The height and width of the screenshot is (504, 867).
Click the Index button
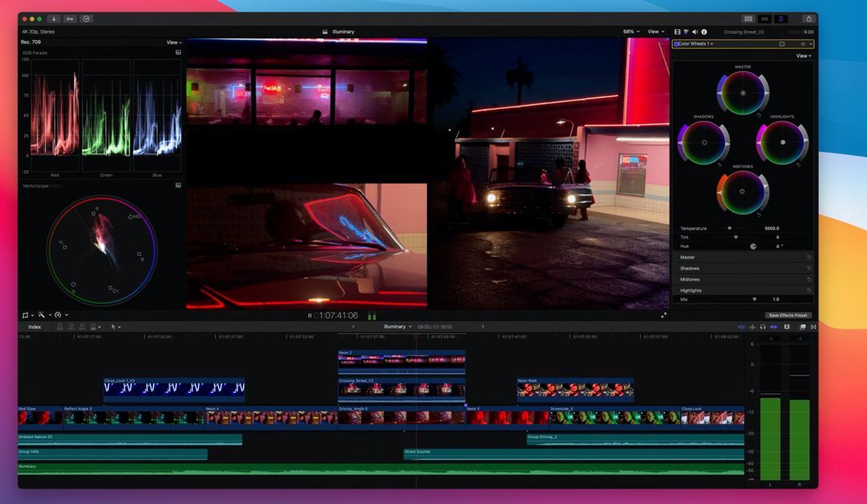[x=35, y=327]
